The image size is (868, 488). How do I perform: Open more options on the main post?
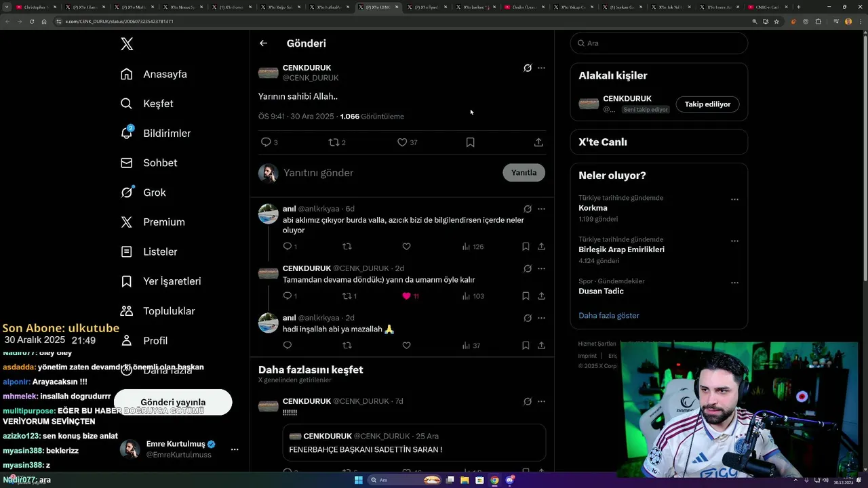541,68
